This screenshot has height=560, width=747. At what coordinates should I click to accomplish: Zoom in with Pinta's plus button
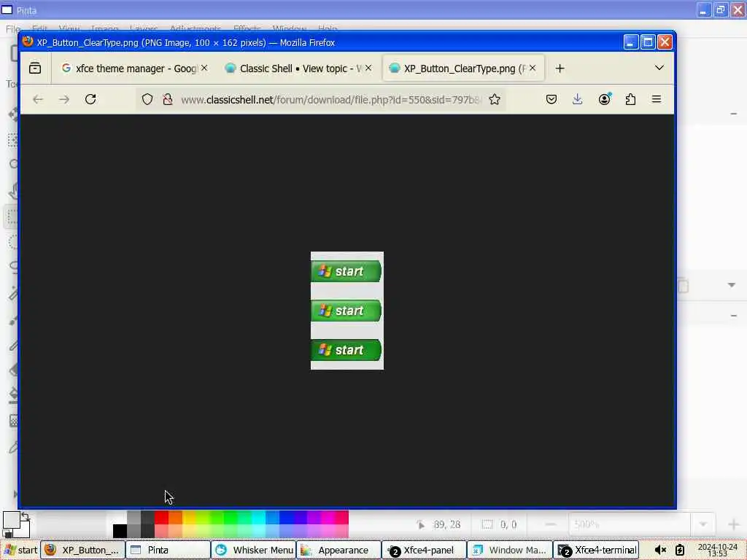tap(734, 524)
